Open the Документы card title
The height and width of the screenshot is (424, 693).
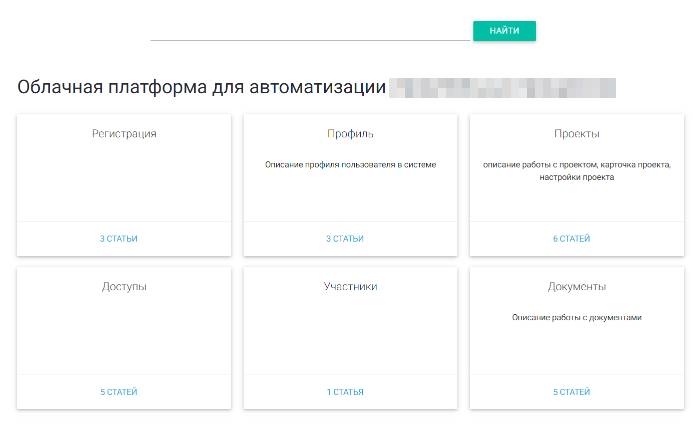576,286
